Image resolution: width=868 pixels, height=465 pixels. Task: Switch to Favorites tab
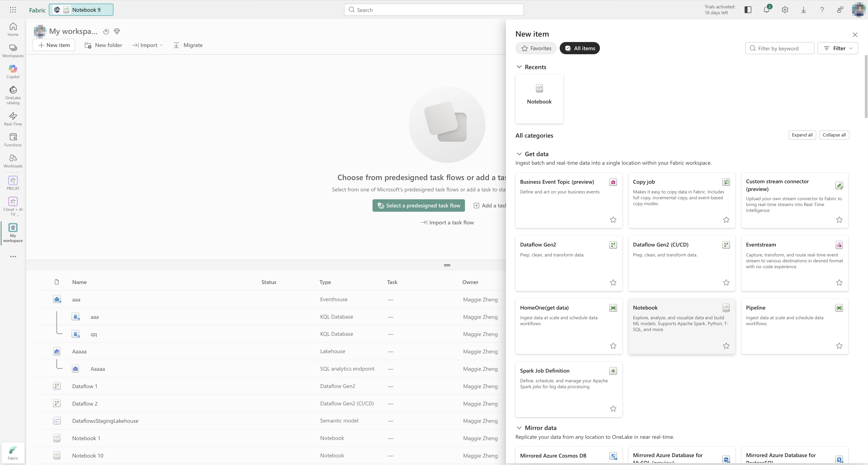click(x=536, y=48)
